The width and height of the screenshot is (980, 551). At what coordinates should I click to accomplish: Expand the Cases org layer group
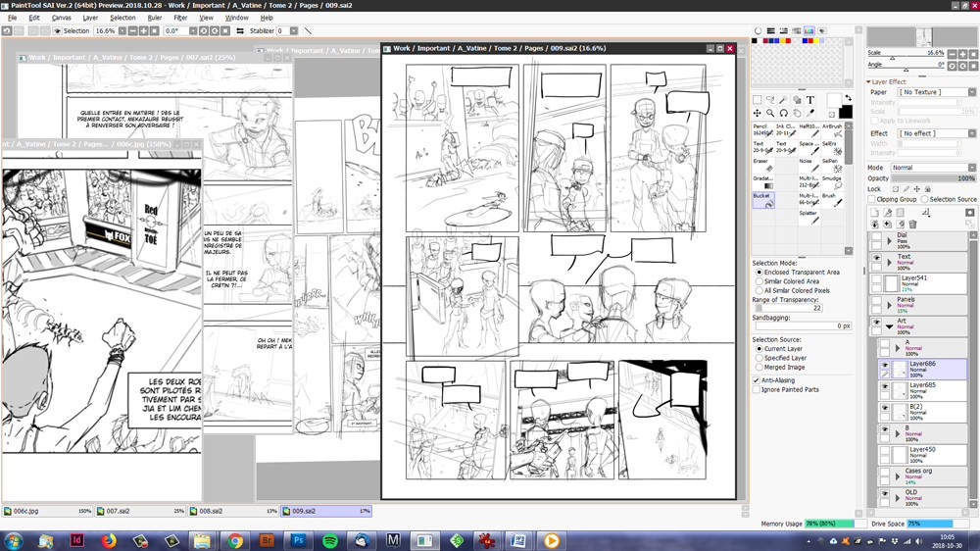click(x=898, y=476)
